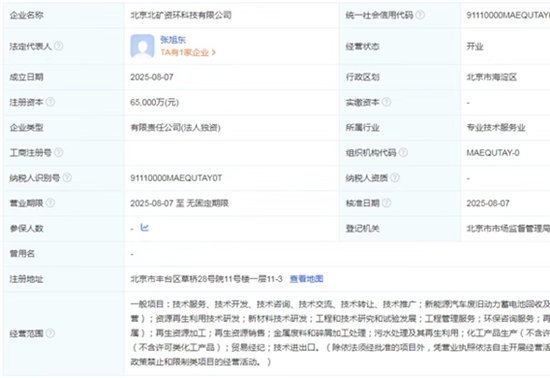Click help icon beside 核准日期

(x=387, y=203)
